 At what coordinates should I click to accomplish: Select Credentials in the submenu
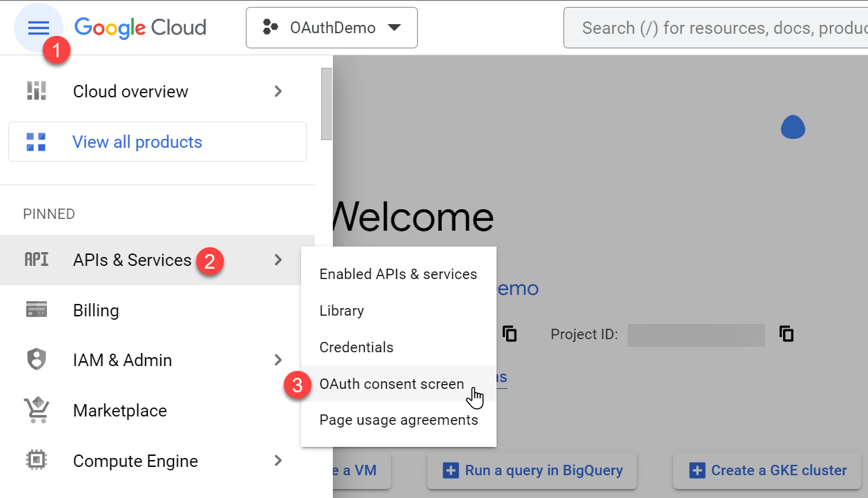tap(398, 347)
